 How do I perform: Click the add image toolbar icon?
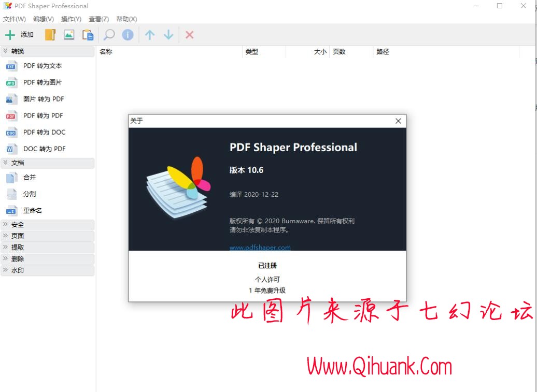[69, 35]
